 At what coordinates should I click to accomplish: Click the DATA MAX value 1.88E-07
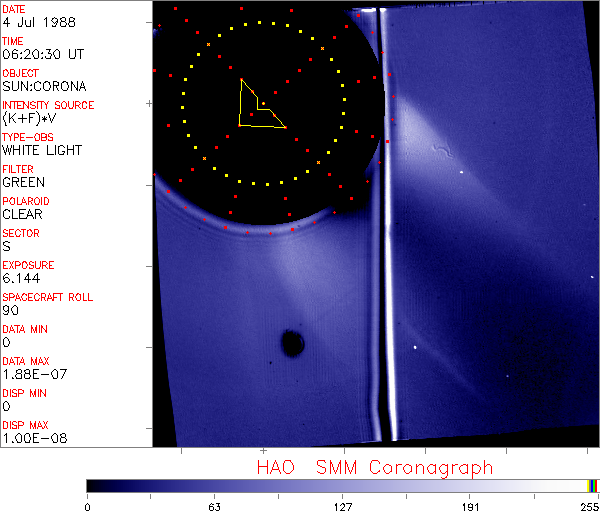click(35, 375)
